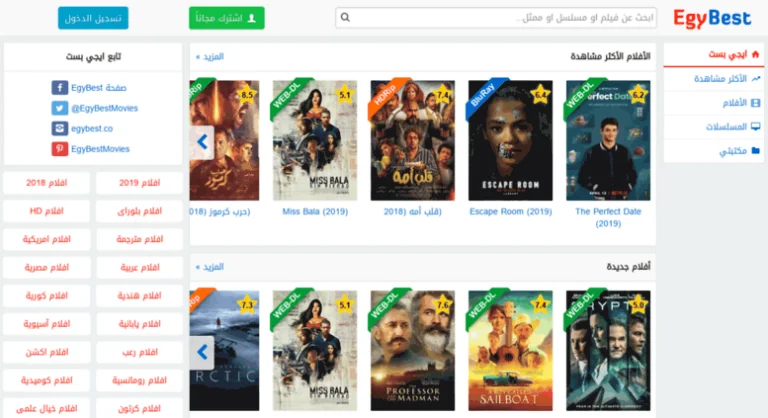Open the قلب أمه movie poster

412,141
